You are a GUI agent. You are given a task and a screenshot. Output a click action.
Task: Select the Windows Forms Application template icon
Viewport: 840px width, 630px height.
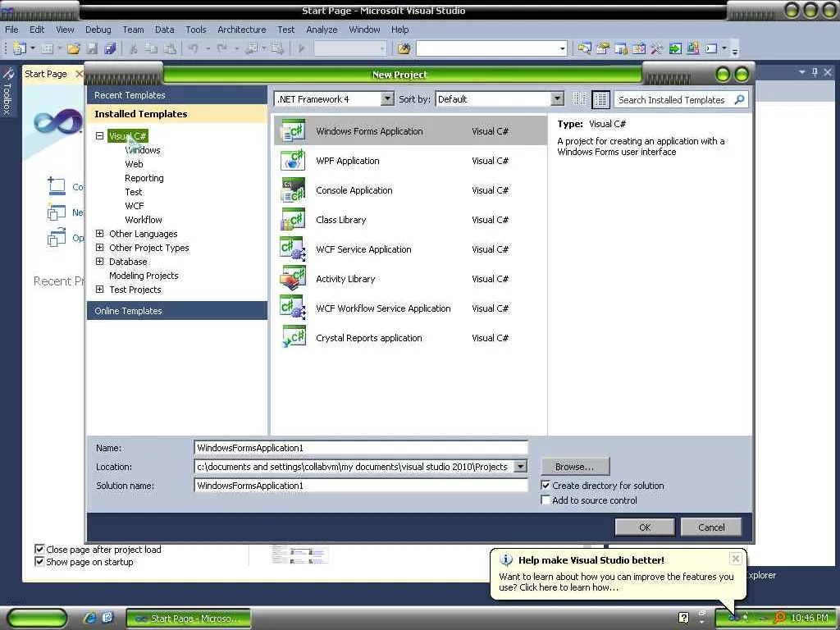pyautogui.click(x=293, y=130)
